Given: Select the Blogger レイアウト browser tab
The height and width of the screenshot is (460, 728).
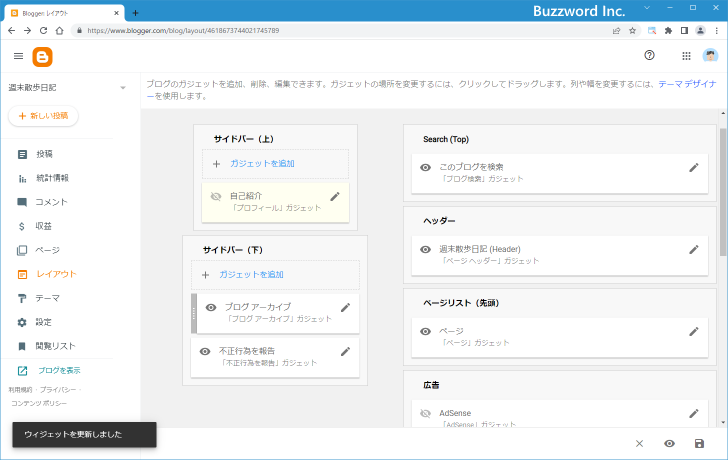Looking at the screenshot, I should [64, 13].
